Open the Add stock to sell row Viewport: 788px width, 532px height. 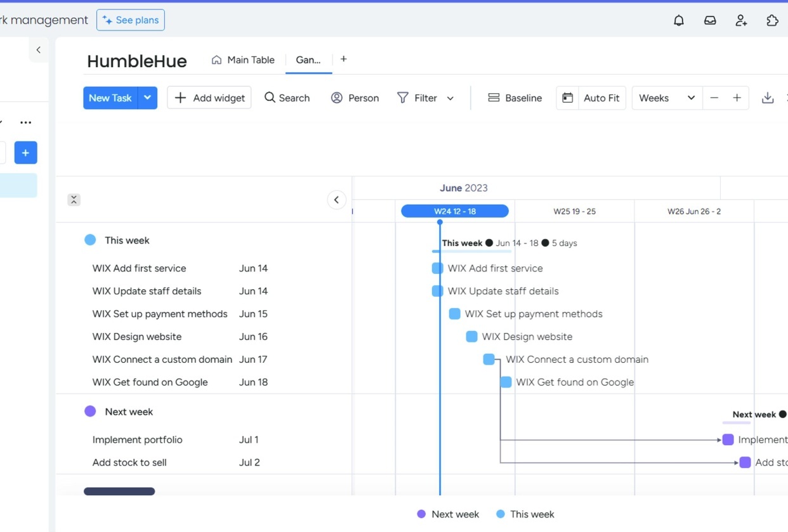[129, 462]
